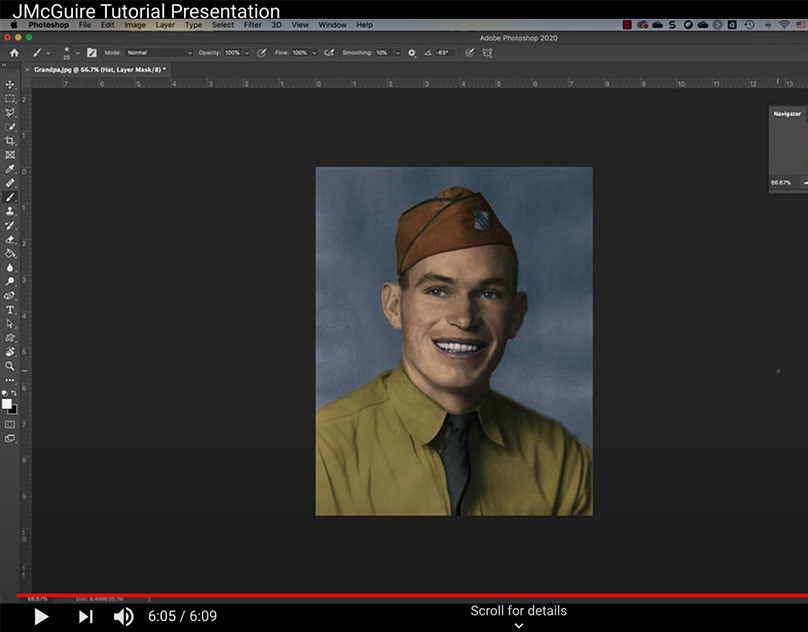Screen dimensions: 808x632
Task: Select the Paint Bucket tool
Action: coord(10,253)
